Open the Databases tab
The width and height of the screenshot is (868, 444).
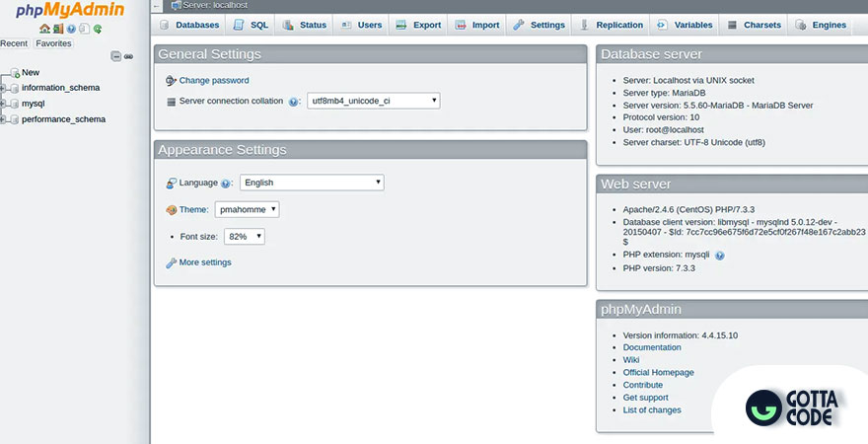189,25
